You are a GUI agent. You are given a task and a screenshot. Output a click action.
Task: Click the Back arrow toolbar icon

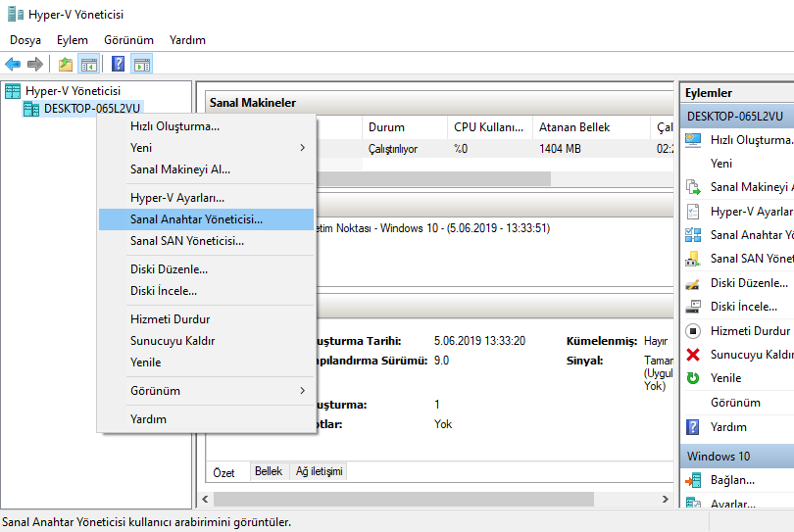pos(13,65)
